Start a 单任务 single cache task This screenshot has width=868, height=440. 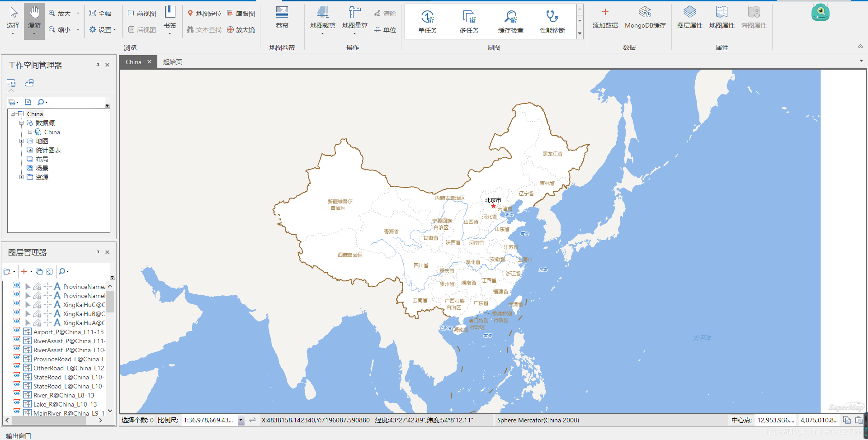428,22
